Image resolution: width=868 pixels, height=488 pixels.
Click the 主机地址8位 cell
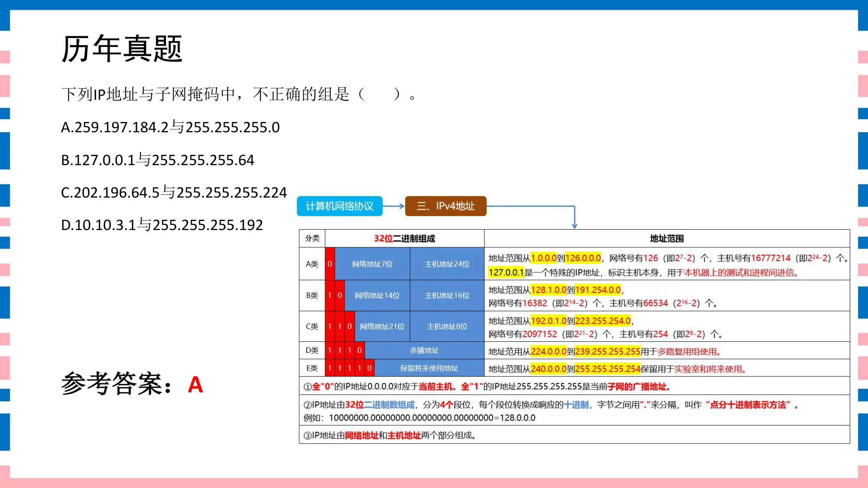point(447,326)
